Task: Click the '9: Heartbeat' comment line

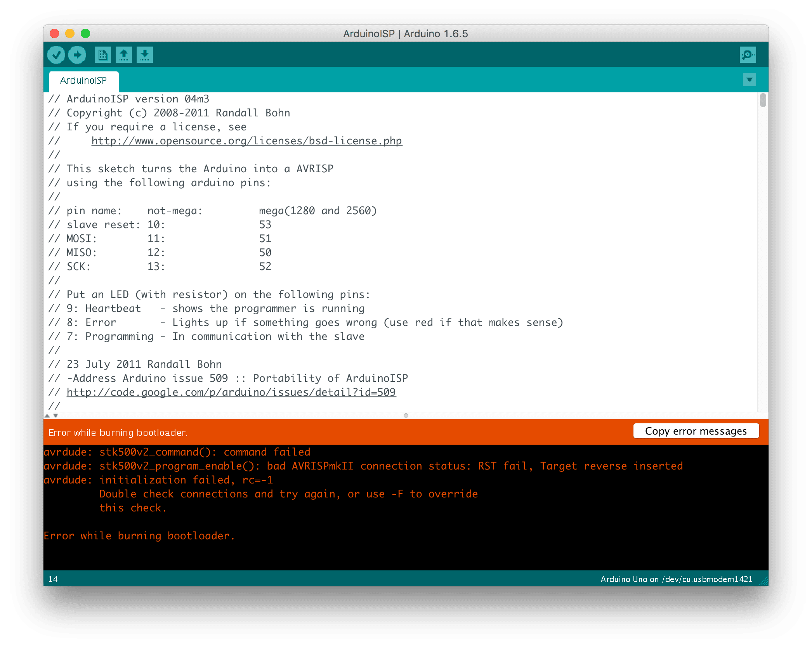Action: [206, 308]
